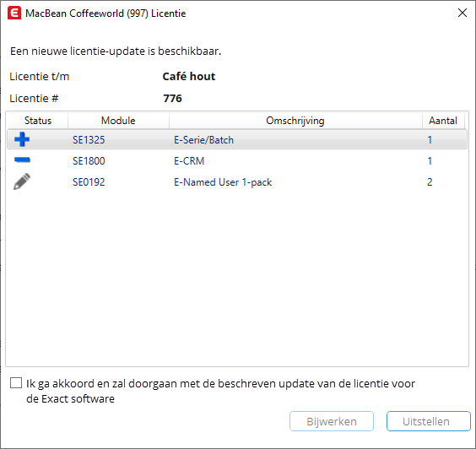
Task: Click module code SE1325
Action: pyautogui.click(x=89, y=139)
